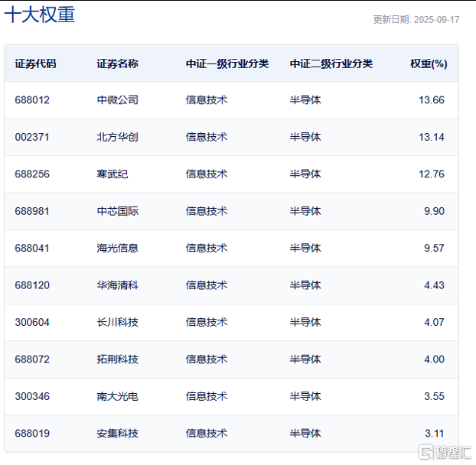Select the name 长川科技
Image resolution: width=476 pixels, height=465 pixels.
(x=118, y=322)
